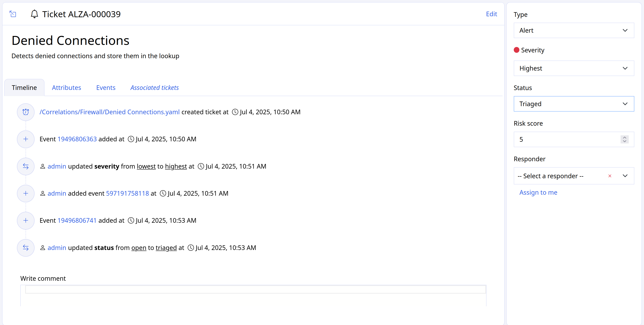The image size is (644, 325).
Task: Click the expand/pop-out icon beside ticket title
Action: (x=13, y=14)
